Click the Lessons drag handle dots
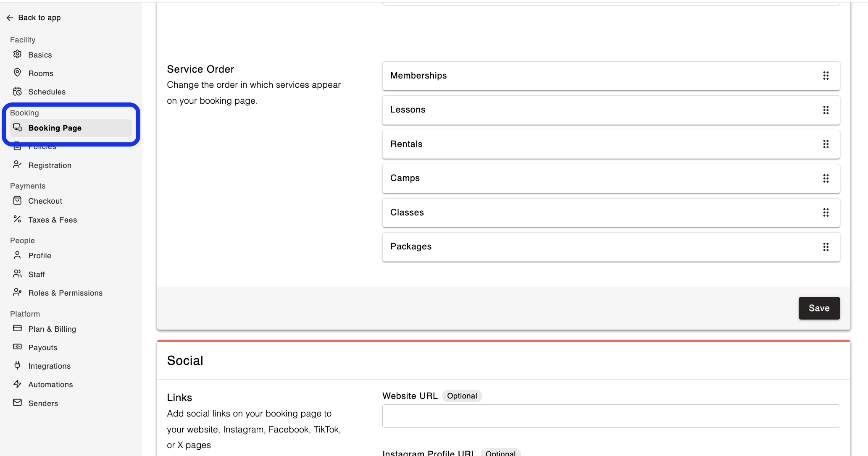The width and height of the screenshot is (868, 456). 826,110
